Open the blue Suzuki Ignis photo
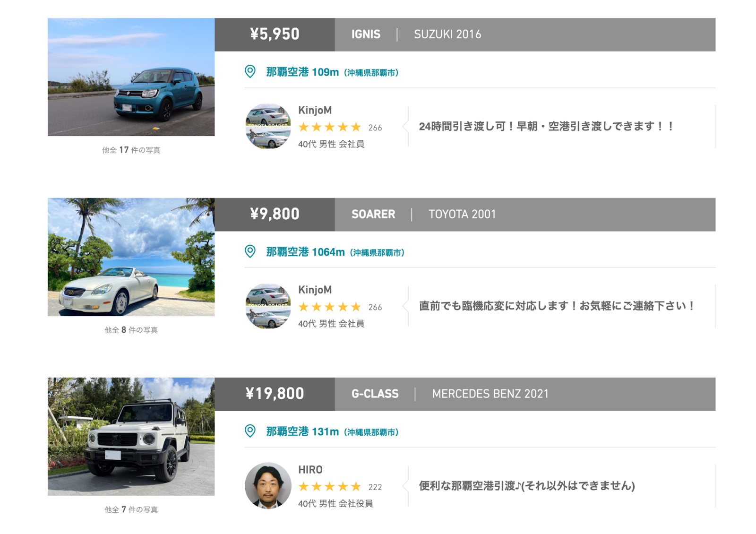 click(131, 77)
